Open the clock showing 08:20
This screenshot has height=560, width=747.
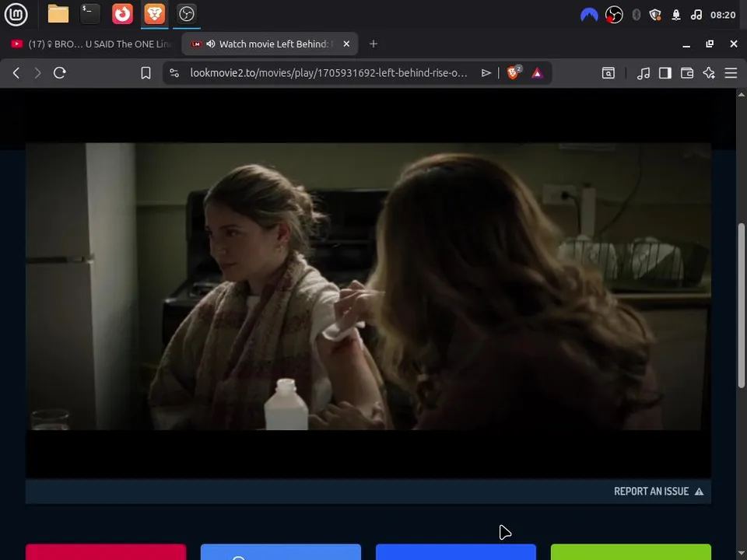723,15
